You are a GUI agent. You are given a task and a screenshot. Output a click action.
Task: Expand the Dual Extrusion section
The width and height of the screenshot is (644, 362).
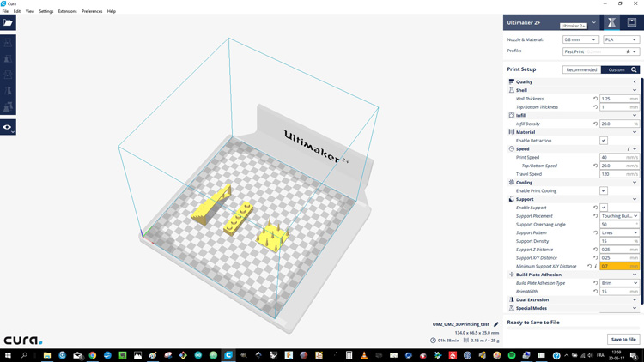point(573,299)
